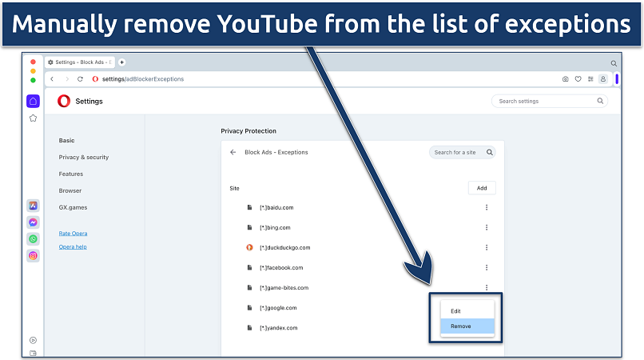Open a new tab with plus button
Screen dimensions: 644x360
(x=122, y=62)
